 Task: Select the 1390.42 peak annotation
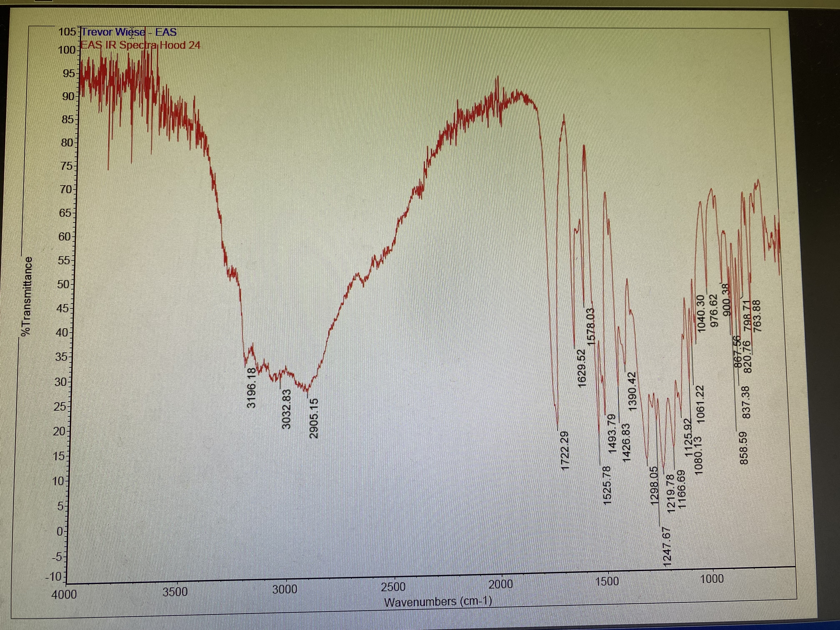click(x=632, y=391)
